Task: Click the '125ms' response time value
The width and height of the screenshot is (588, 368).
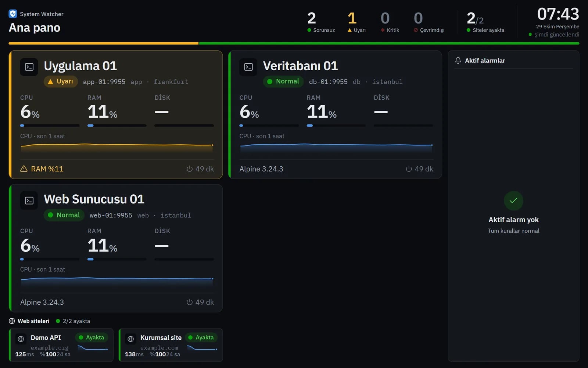Action: tap(25, 354)
